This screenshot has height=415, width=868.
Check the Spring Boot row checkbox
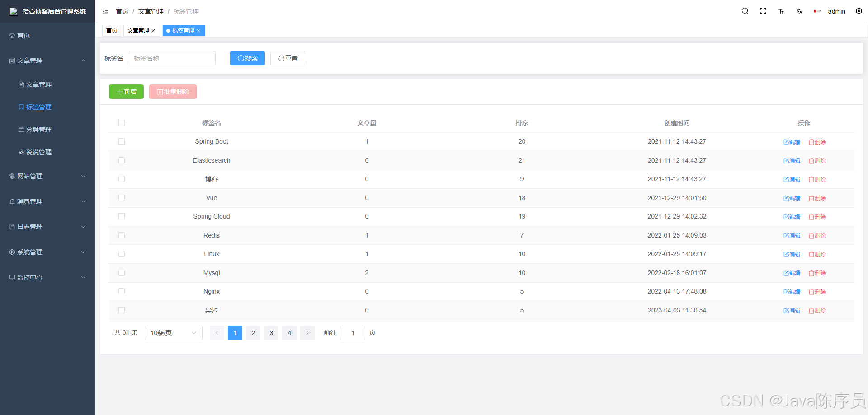(122, 141)
